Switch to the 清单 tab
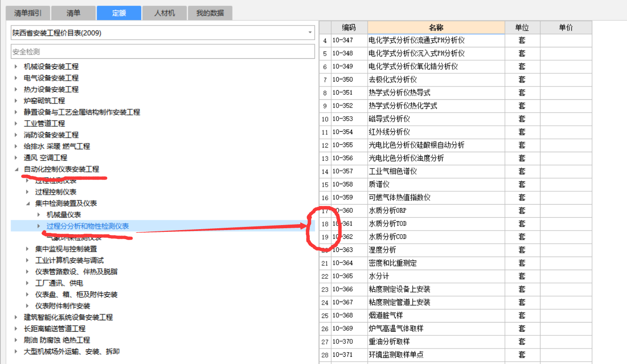The image size is (627, 364). pyautogui.click(x=73, y=13)
